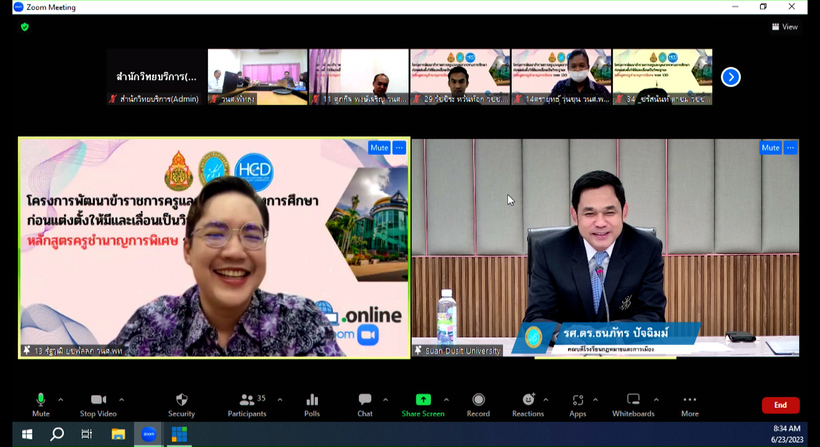
Task: Open the More menu in toolbar
Action: point(689,404)
